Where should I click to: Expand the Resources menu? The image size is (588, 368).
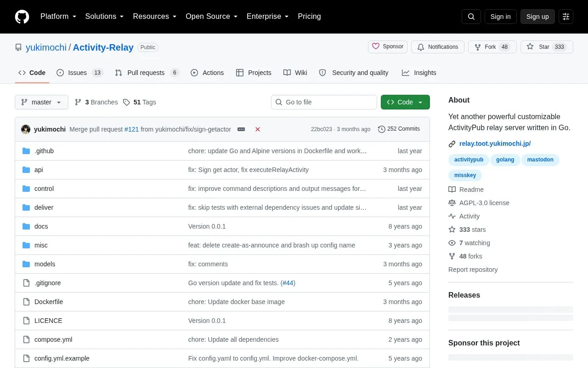point(155,17)
